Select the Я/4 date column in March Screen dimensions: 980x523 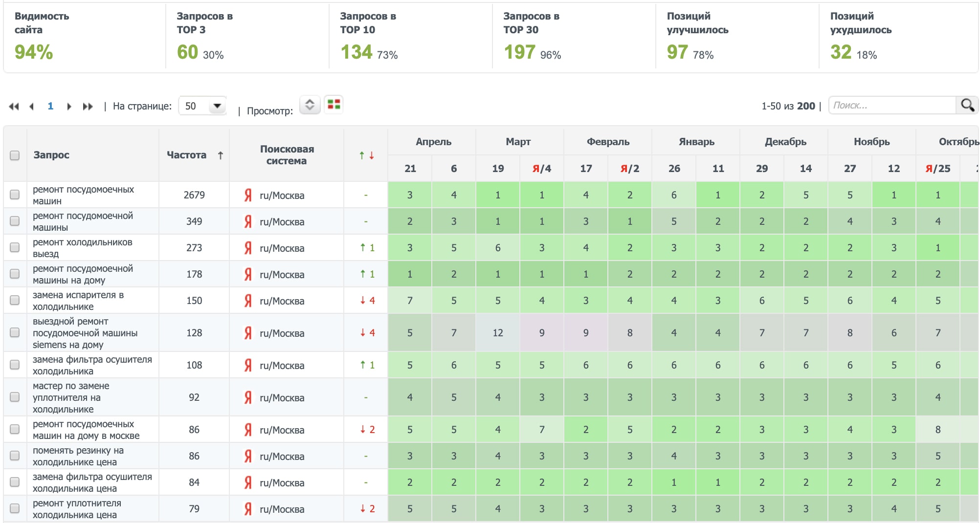coord(541,169)
